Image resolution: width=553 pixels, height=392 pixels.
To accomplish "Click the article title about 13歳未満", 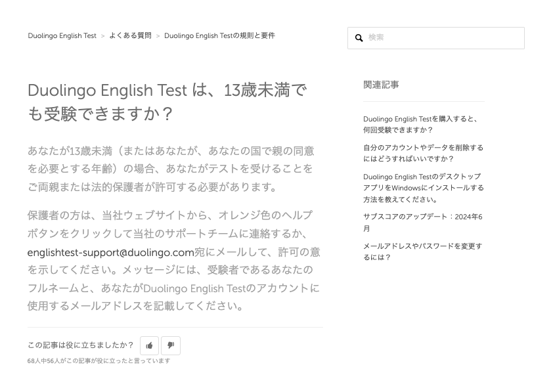I will click(167, 102).
